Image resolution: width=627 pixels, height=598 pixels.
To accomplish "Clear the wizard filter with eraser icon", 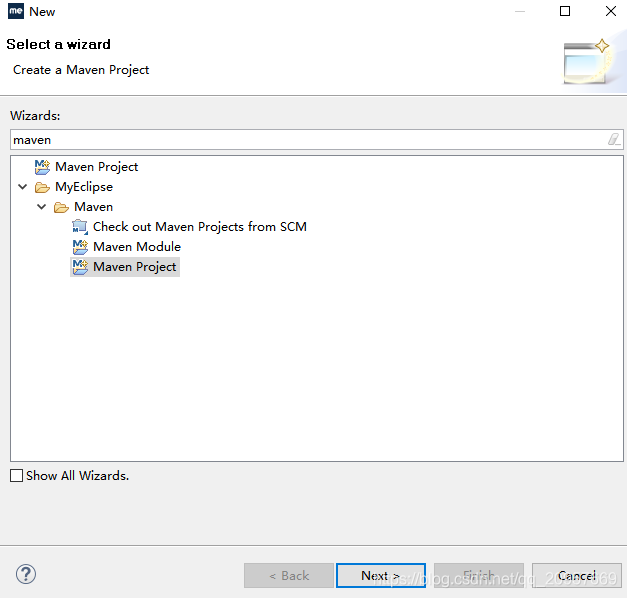I will tap(614, 140).
